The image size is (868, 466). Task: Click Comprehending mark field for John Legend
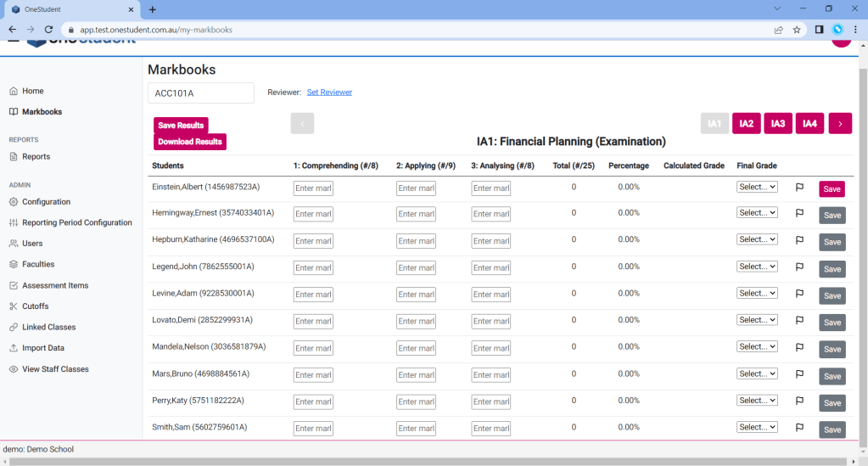(x=313, y=268)
